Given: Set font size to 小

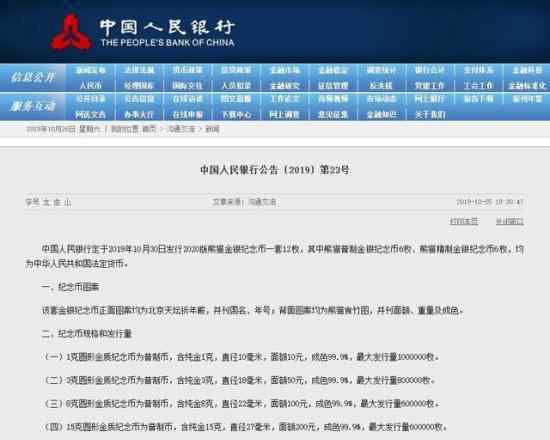Looking at the screenshot, I should click(x=67, y=202).
